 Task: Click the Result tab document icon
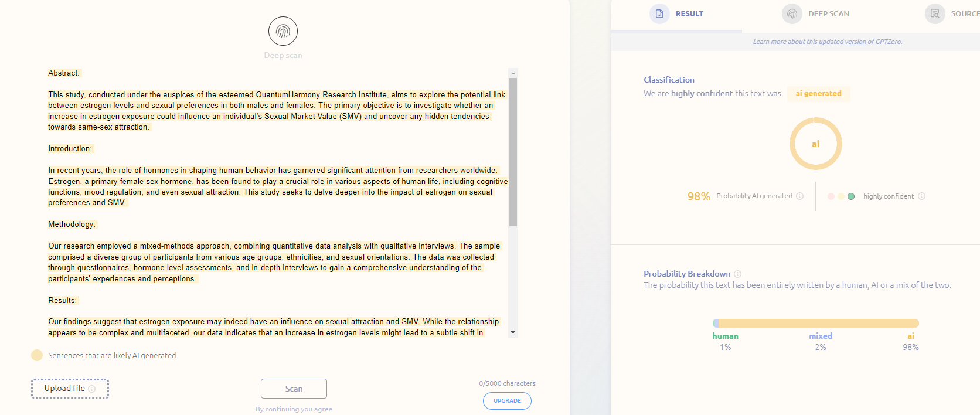[659, 13]
